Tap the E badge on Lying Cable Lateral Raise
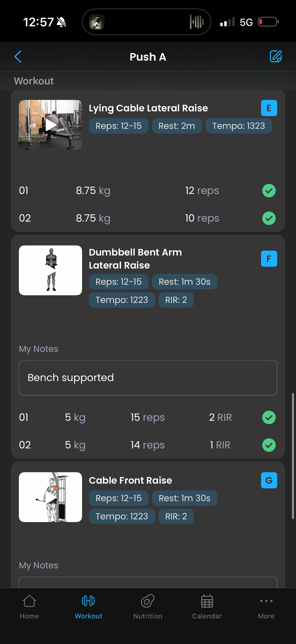The width and height of the screenshot is (296, 644). point(269,108)
